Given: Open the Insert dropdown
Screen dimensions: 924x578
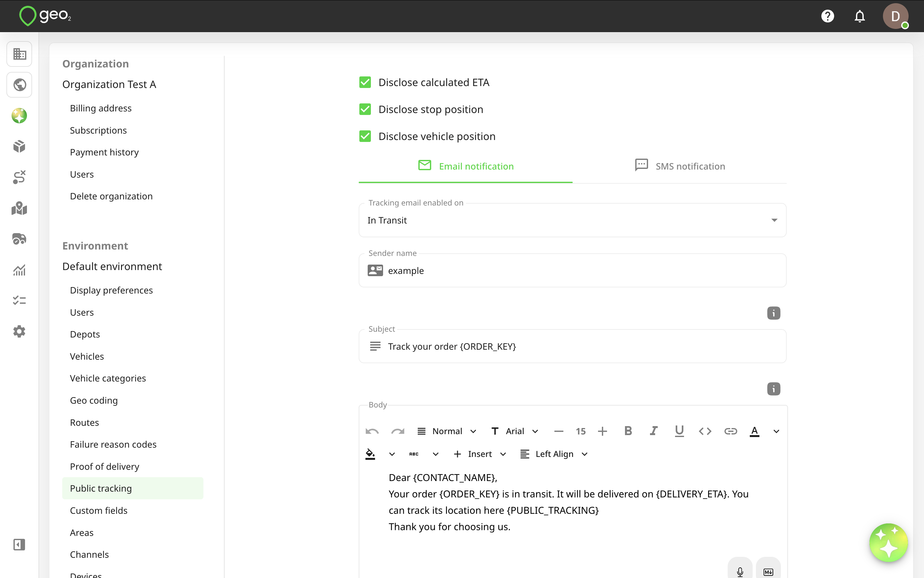Looking at the screenshot, I should click(480, 454).
